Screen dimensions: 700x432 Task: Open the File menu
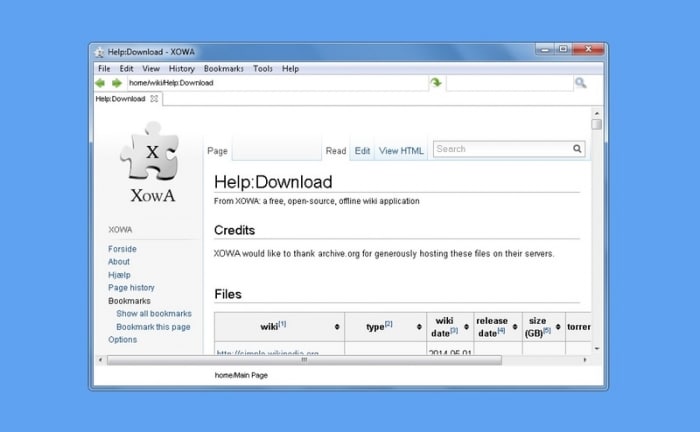click(104, 69)
